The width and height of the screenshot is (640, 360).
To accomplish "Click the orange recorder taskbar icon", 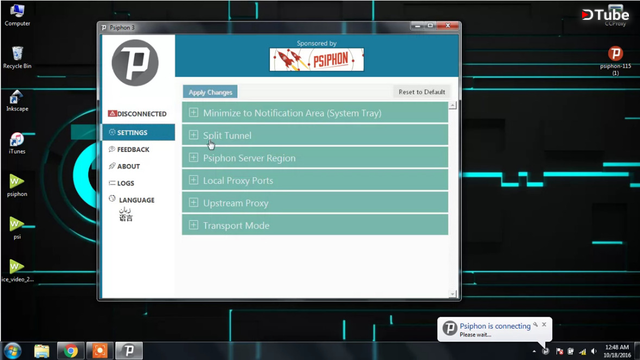I will [x=100, y=351].
